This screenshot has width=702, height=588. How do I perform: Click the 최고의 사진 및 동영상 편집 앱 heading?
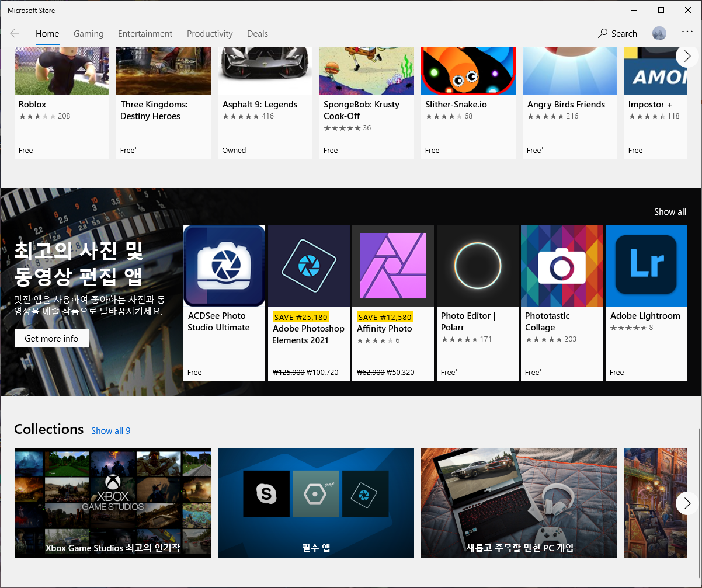coord(78,263)
